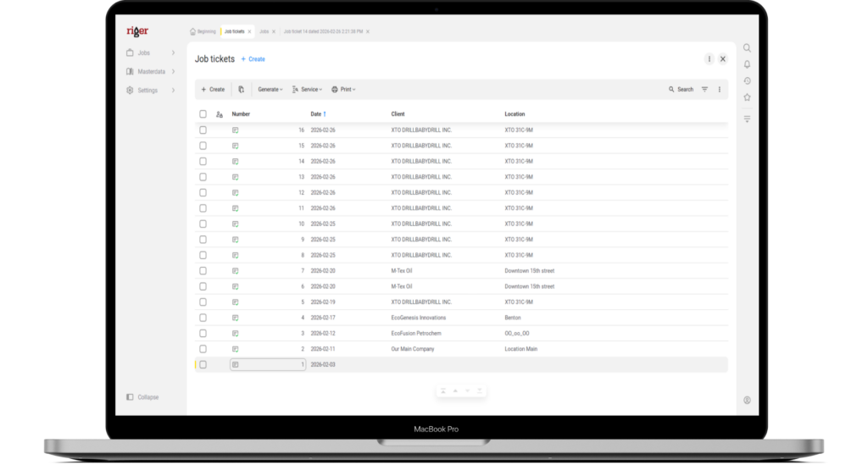
Task: Select client M-Tex Oil in ticket 7
Action: tap(401, 271)
